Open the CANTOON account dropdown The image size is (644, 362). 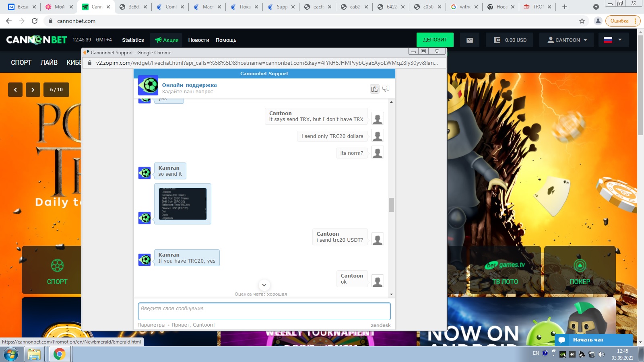tap(567, 40)
